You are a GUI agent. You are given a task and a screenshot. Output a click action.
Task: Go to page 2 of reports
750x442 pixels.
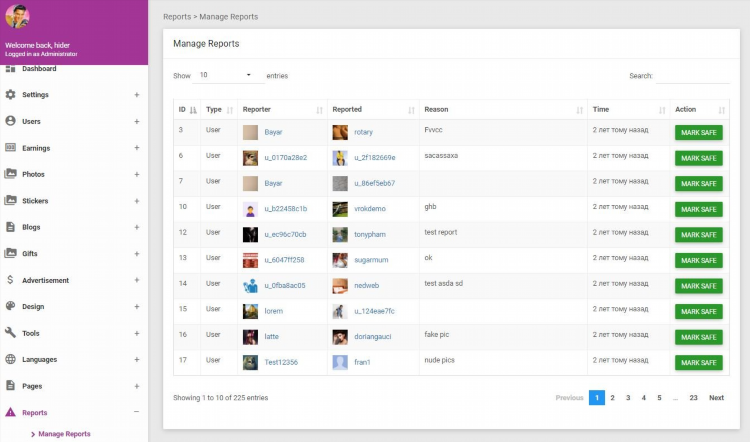pos(612,398)
